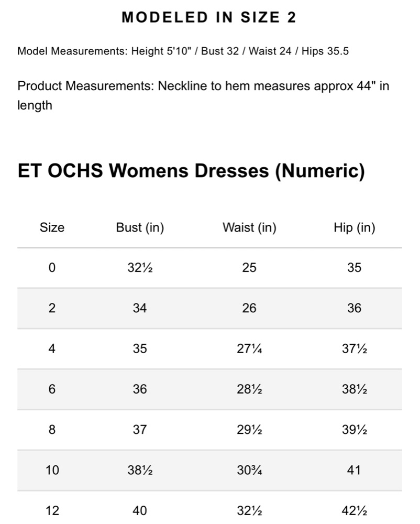Viewport: 420px width, 524px height.
Task: Click the Size column header
Action: pyautogui.click(x=52, y=227)
